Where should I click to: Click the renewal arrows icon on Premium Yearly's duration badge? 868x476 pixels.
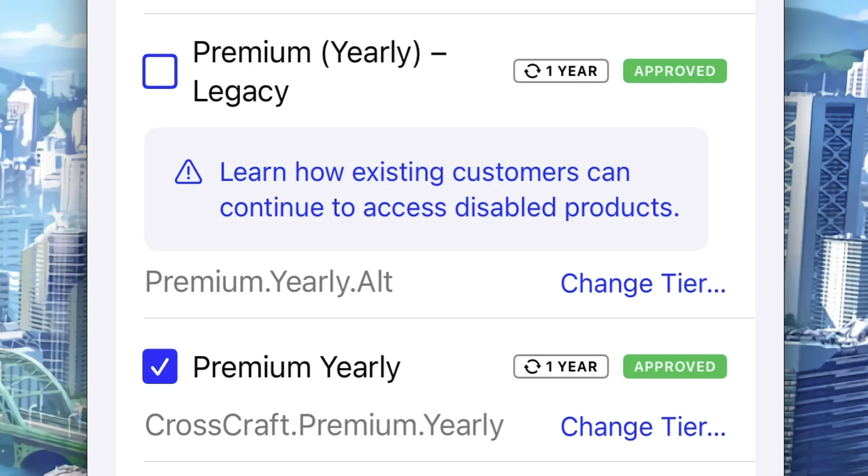(533, 366)
